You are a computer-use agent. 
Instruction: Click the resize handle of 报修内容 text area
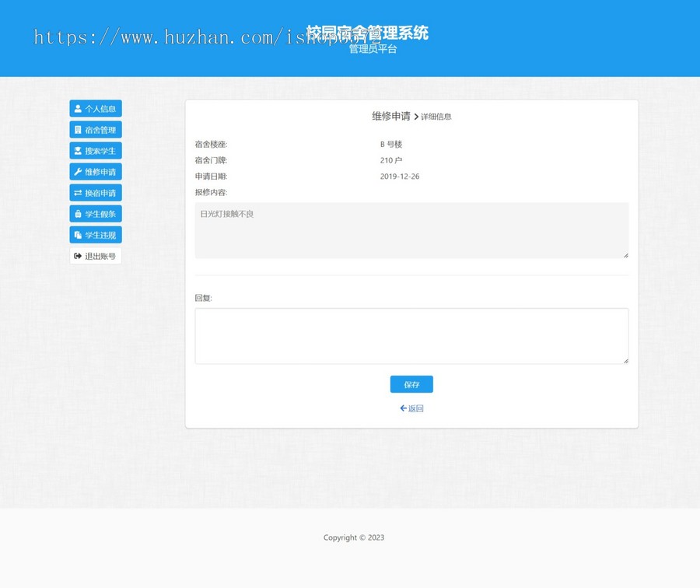[626, 255]
